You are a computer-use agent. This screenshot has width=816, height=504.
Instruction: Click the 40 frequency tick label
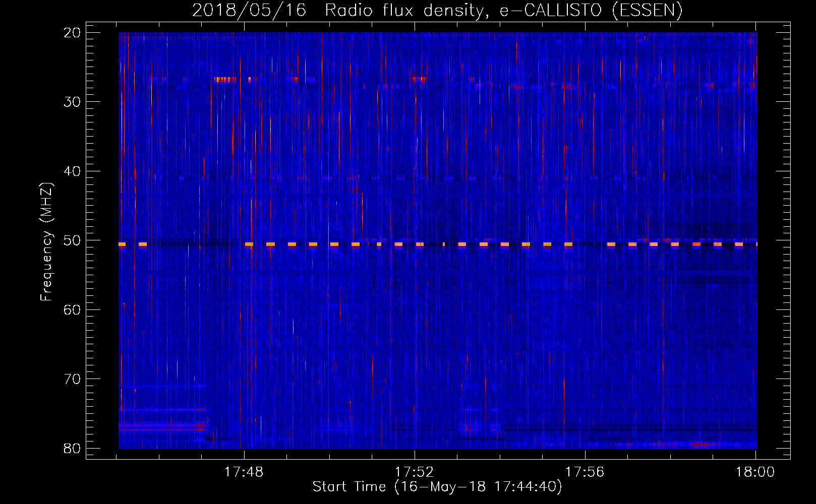coord(72,171)
